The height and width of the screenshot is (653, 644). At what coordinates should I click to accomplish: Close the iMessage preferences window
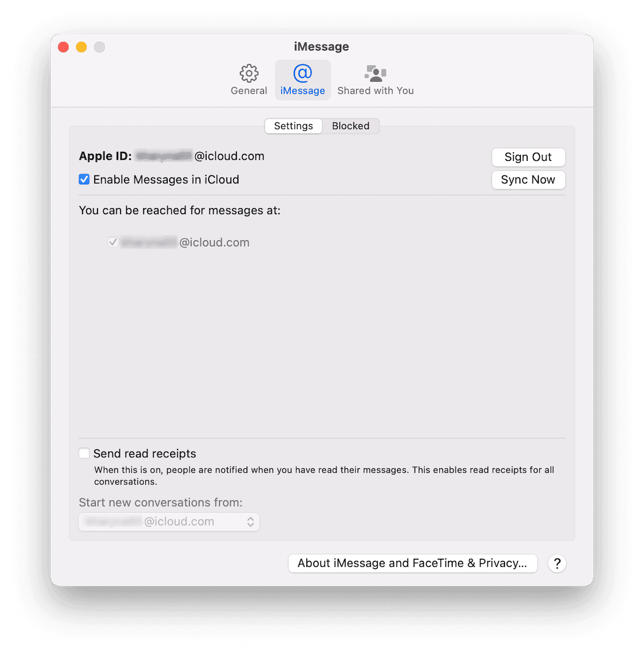[x=63, y=47]
